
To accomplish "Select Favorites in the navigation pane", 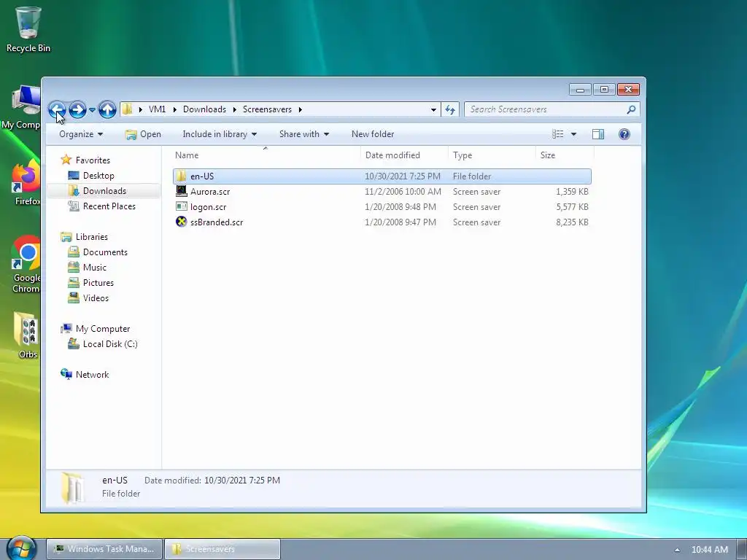I will click(93, 160).
